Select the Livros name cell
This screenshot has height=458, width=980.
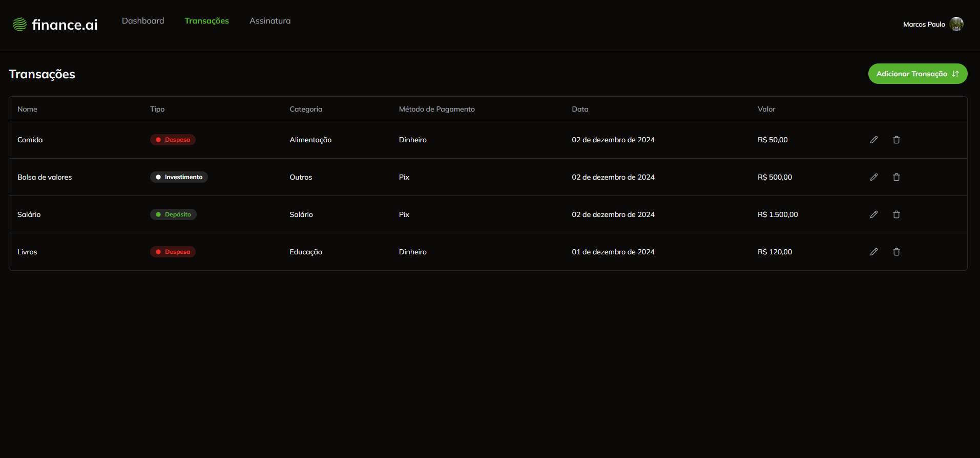27,252
